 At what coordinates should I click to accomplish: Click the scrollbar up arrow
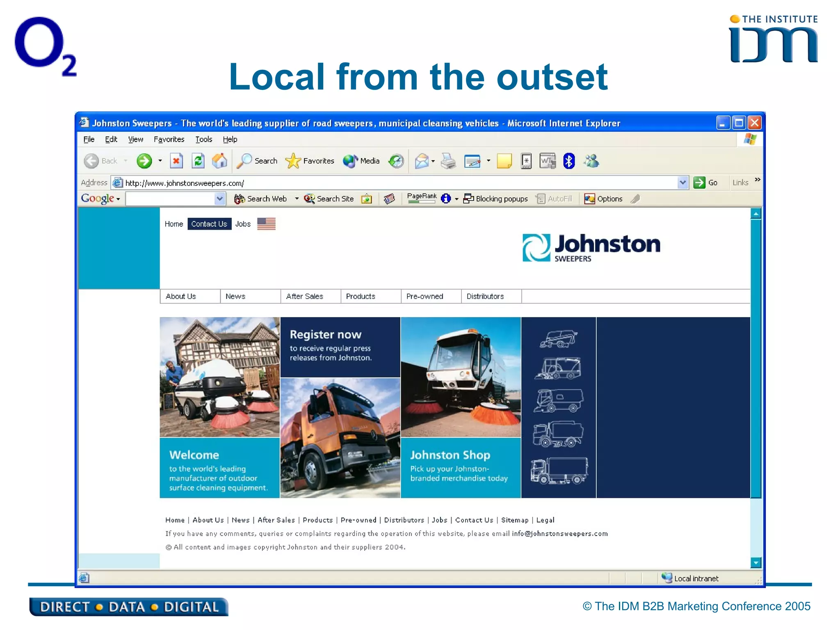(756, 214)
